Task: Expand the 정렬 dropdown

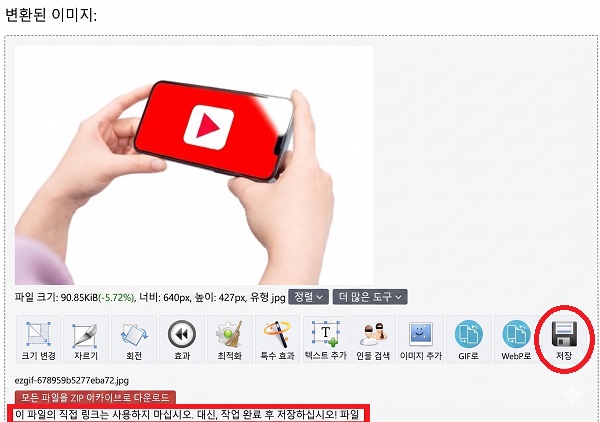Action: click(x=308, y=297)
